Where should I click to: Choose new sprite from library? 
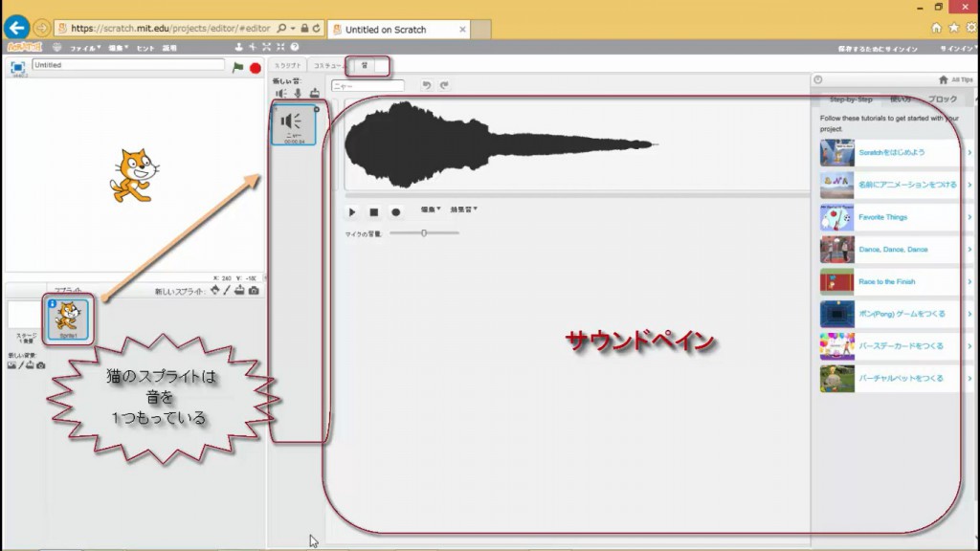pos(215,291)
